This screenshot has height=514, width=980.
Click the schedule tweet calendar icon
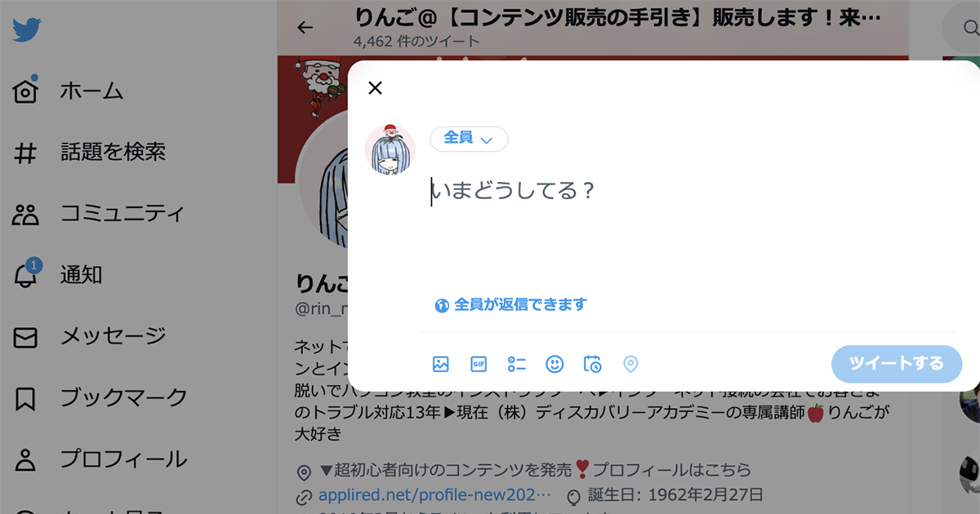click(x=593, y=365)
